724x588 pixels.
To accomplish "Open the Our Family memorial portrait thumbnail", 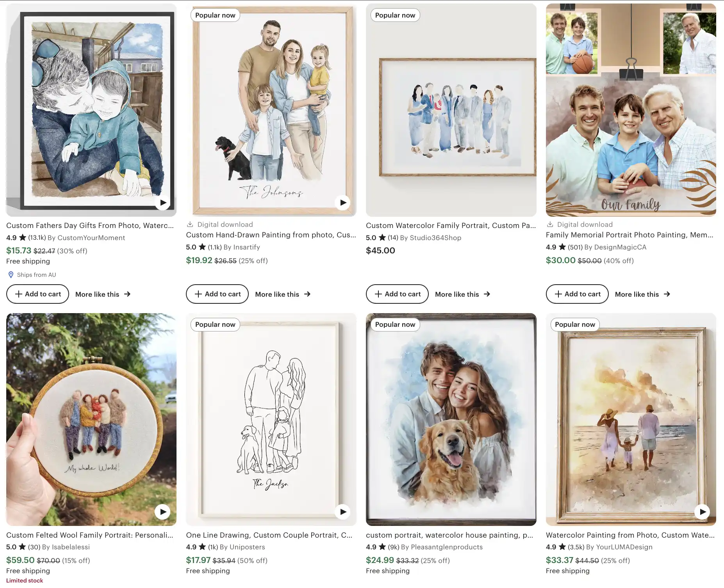I will [x=631, y=110].
